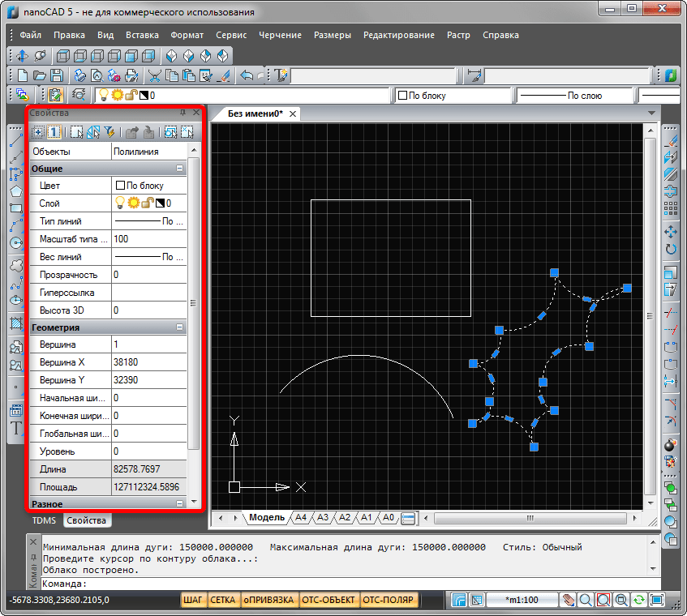Toggle оПРИВЯЗКА object snap
Viewport: 687px width, 616px height.
[268, 600]
